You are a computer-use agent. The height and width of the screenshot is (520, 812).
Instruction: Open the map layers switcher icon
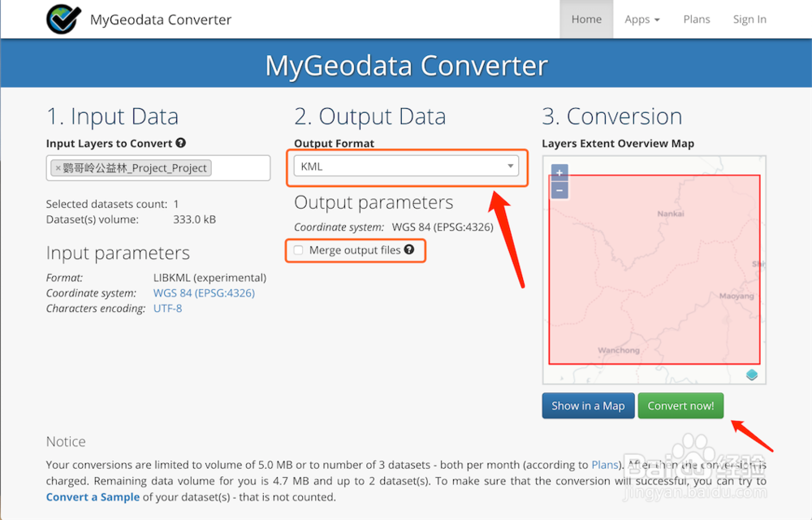pos(752,375)
